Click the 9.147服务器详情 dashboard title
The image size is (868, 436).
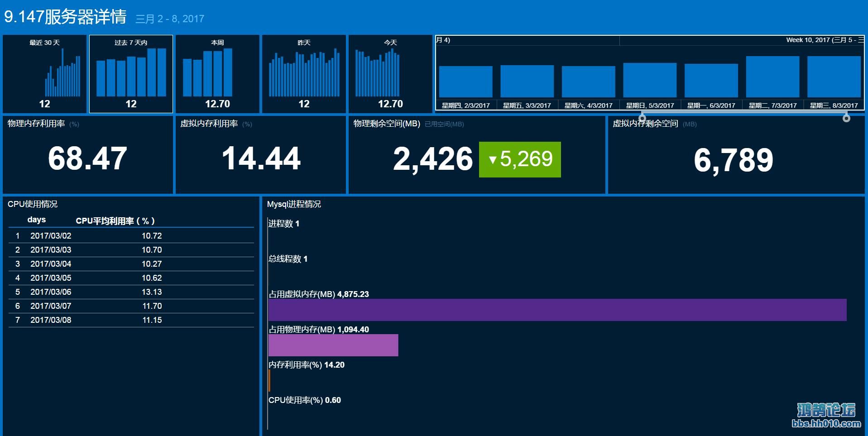coord(65,17)
